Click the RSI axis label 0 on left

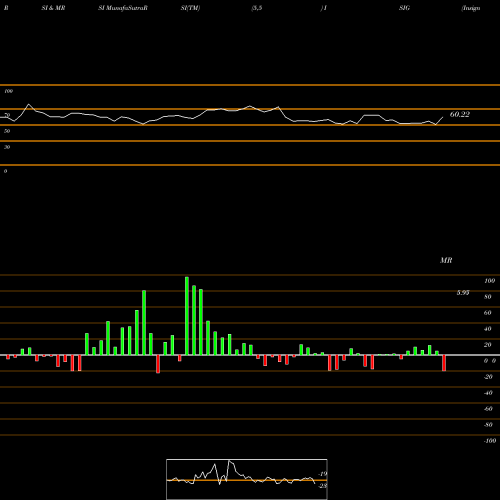click(5, 171)
